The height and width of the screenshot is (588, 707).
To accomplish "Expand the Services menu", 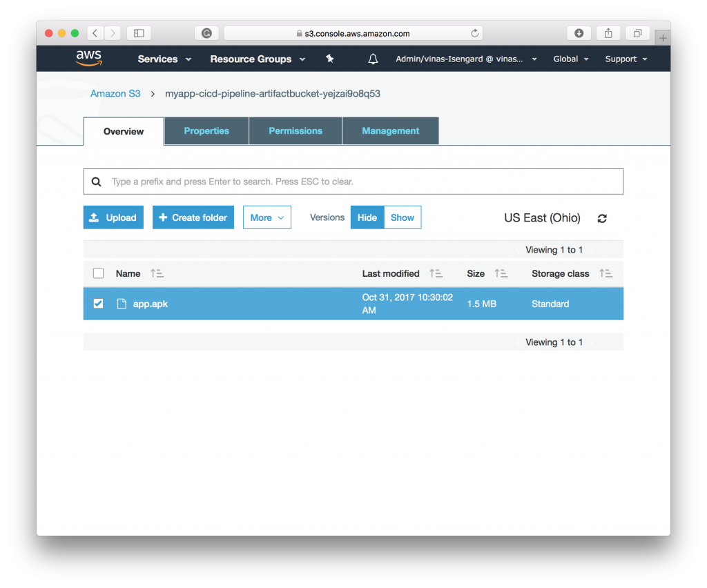I will tap(164, 59).
